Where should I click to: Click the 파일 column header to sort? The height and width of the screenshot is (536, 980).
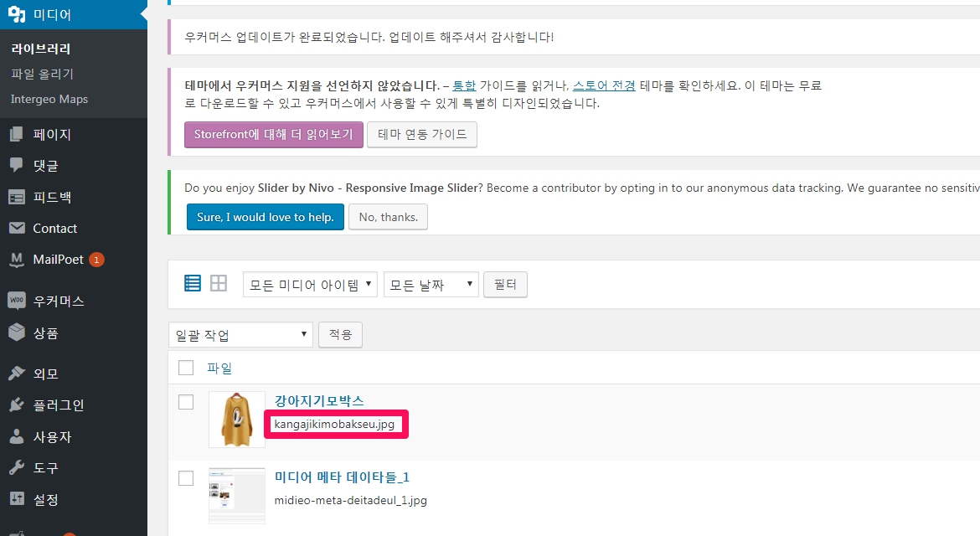coord(219,368)
